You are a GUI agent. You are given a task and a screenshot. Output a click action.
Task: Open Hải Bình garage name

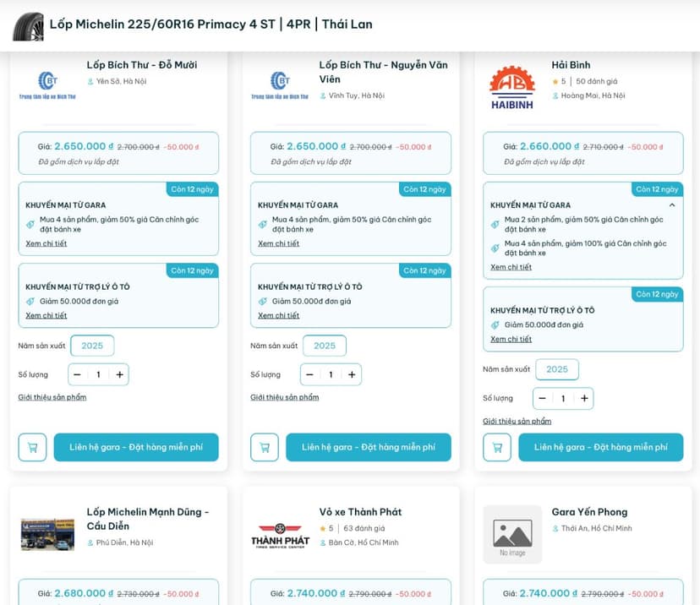pos(571,65)
